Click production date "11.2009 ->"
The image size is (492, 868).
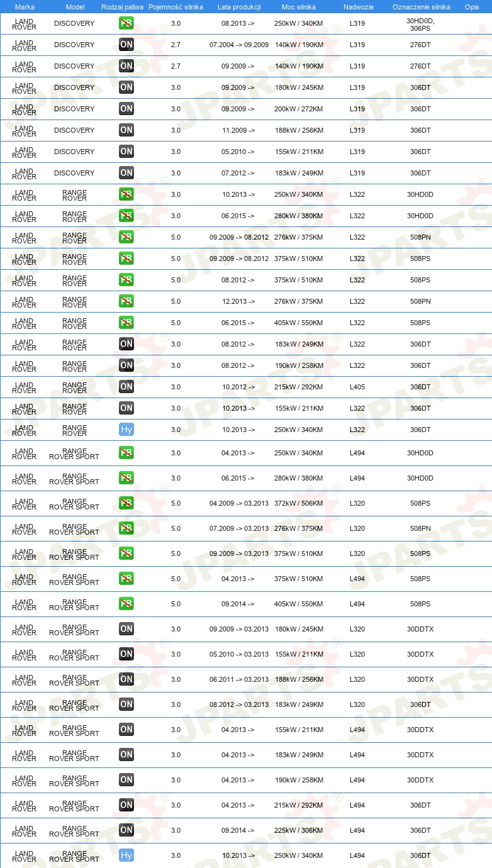(x=238, y=130)
